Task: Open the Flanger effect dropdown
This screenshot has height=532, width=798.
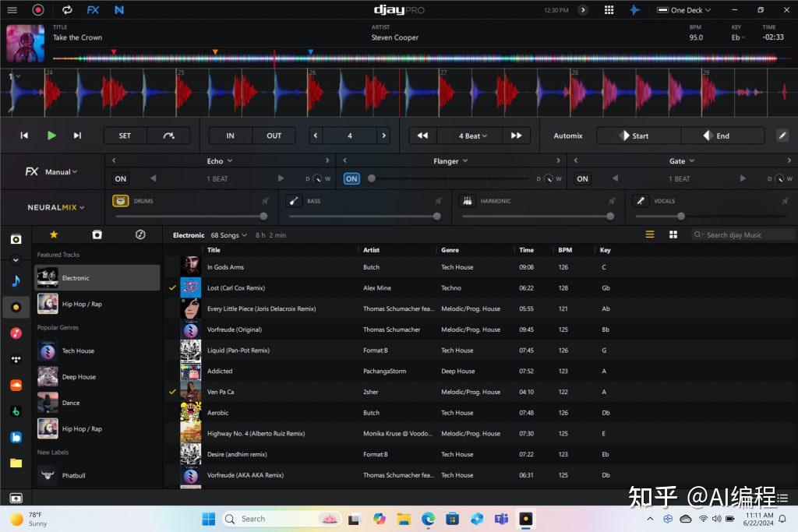Action: (x=450, y=160)
